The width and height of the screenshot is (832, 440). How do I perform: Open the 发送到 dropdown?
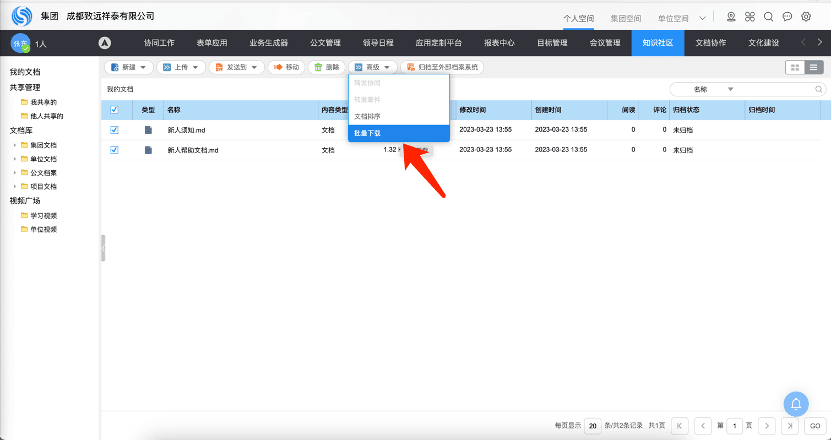click(237, 67)
